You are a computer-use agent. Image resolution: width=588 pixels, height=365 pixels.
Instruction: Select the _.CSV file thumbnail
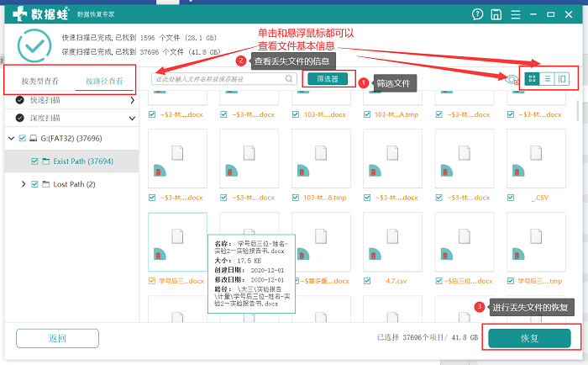coord(536,158)
